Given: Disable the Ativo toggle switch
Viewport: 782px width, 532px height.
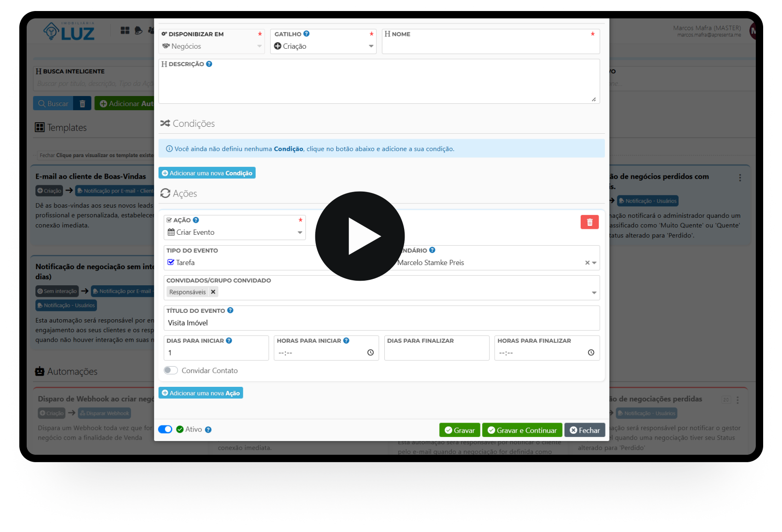Looking at the screenshot, I should click(x=165, y=430).
